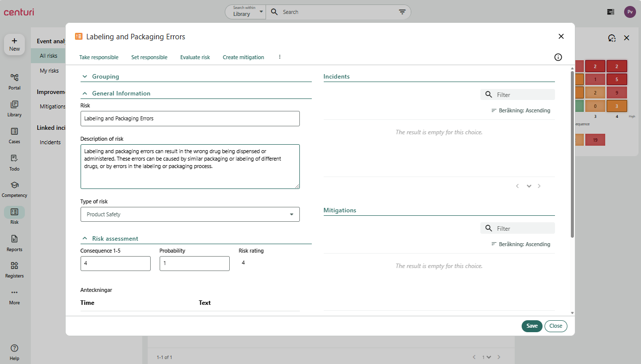641x364 pixels.
Task: Click the search filter options icon
Action: [x=402, y=12]
